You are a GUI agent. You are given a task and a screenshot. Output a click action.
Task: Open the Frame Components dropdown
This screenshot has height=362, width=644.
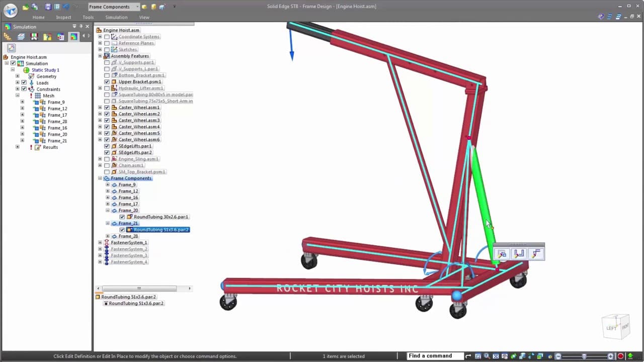pos(114,7)
